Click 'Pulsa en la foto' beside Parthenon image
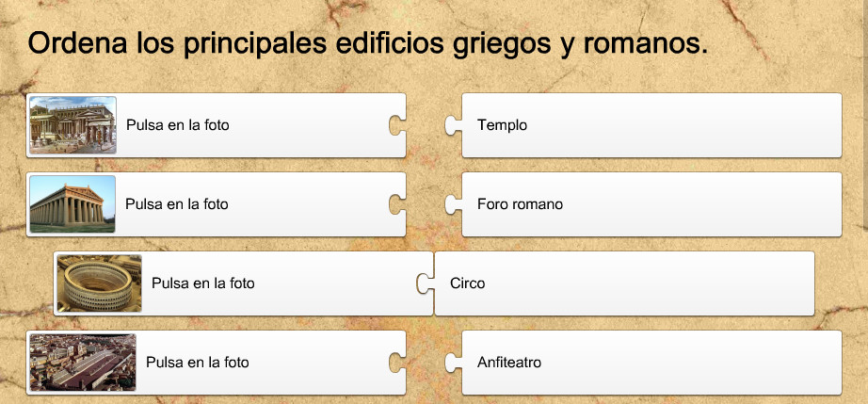Image resolution: width=868 pixels, height=404 pixels. point(177,204)
